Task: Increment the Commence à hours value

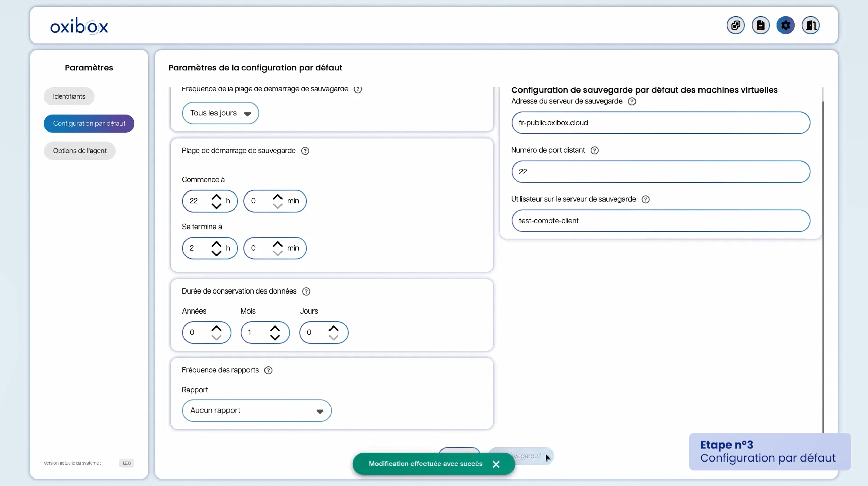Action: 217,197
